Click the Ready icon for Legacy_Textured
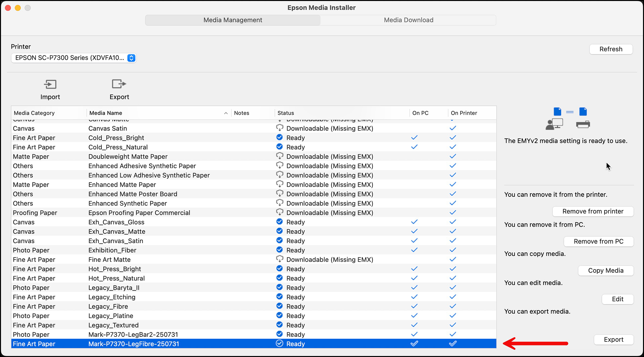Viewport: 644px width, 357px height. pos(279,325)
